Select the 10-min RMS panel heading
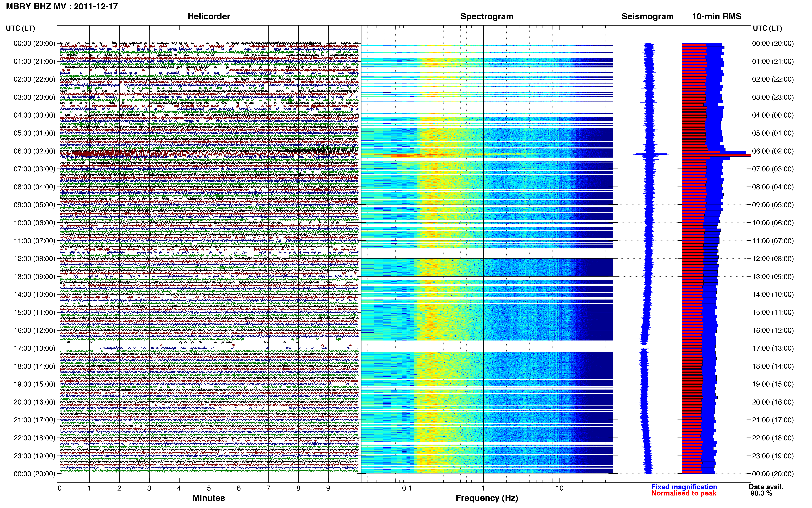Screen dimensions: 812x508 [717, 16]
